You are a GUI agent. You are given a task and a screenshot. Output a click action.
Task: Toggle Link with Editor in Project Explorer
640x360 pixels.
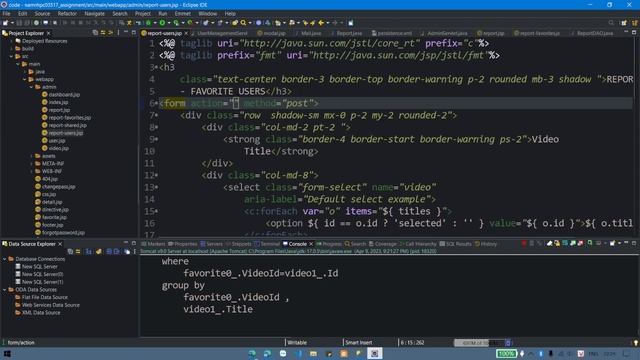[103, 33]
